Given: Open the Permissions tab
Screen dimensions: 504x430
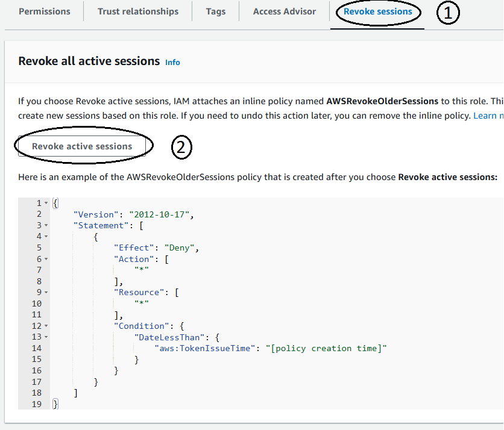Looking at the screenshot, I should pos(44,11).
